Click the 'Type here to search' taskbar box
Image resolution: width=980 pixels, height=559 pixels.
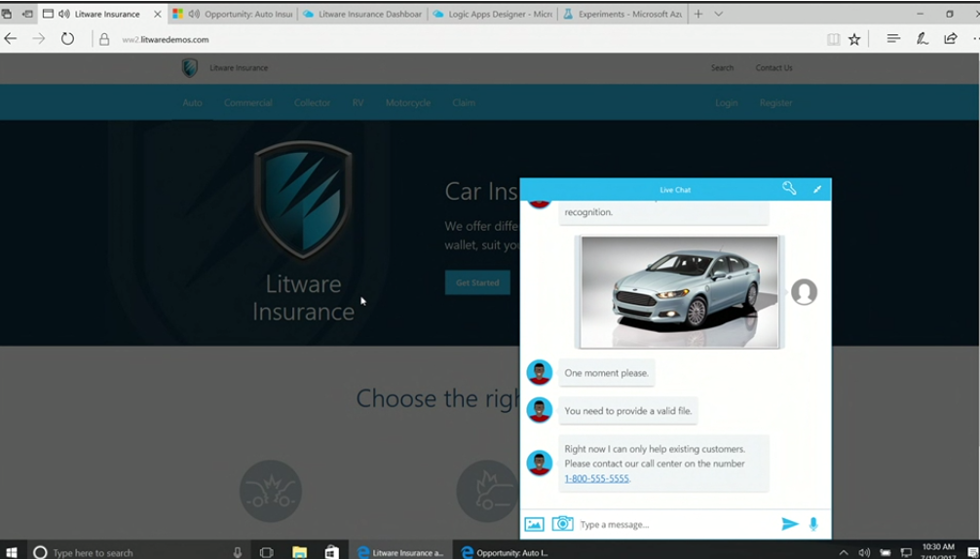click(137, 552)
